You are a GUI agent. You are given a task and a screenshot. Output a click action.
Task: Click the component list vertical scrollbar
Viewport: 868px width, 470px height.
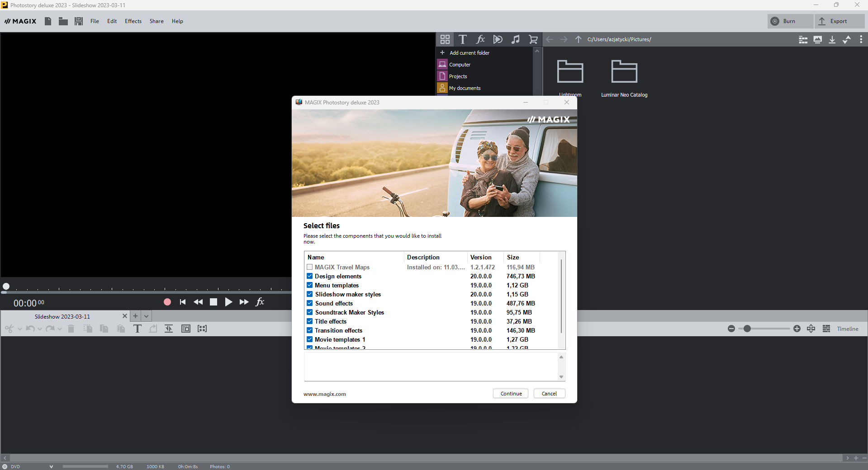(x=561, y=296)
